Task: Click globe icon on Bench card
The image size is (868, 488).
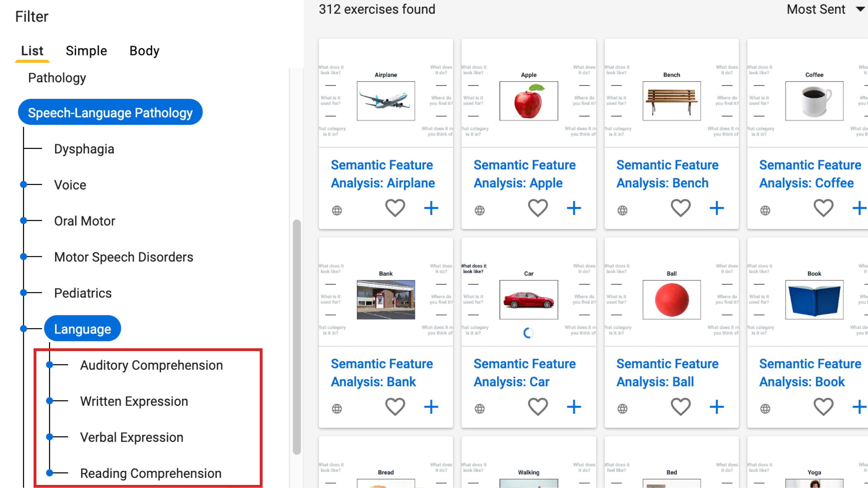Action: [622, 210]
